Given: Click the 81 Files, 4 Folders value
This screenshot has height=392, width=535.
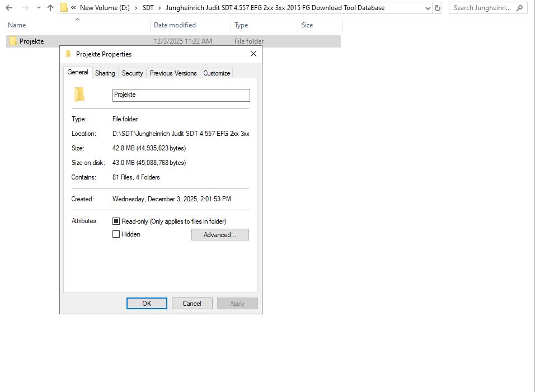Looking at the screenshot, I should tap(136, 177).
